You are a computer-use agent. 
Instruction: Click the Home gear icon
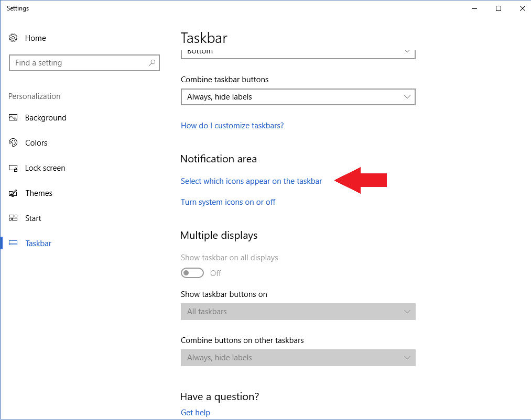pyautogui.click(x=14, y=38)
